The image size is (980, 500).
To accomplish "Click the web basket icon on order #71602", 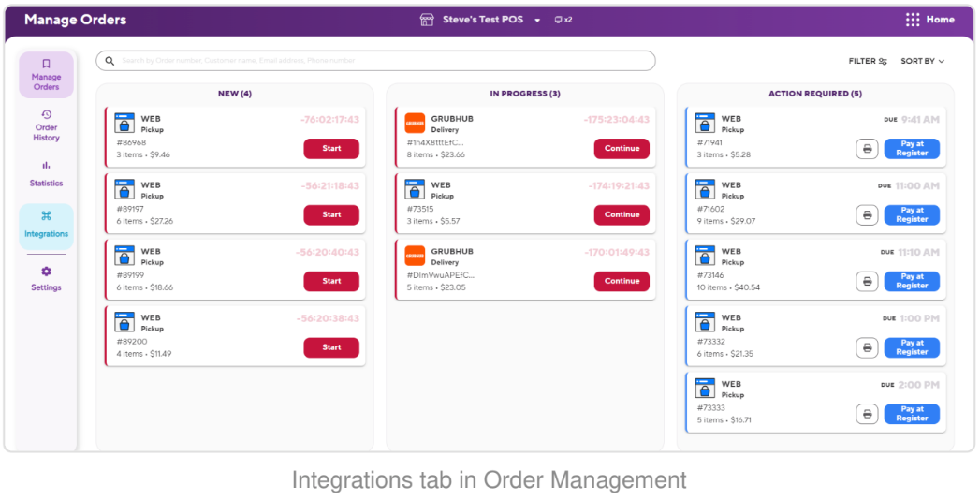I will point(705,189).
